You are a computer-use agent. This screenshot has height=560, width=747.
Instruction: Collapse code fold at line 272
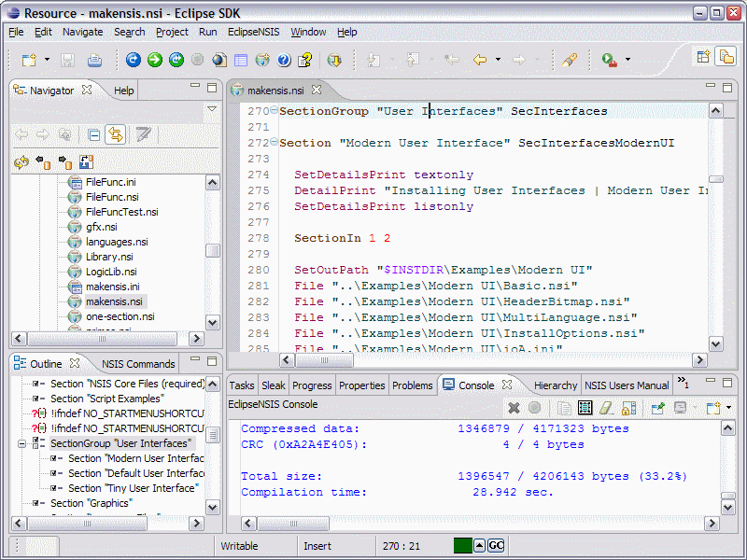pos(274,142)
